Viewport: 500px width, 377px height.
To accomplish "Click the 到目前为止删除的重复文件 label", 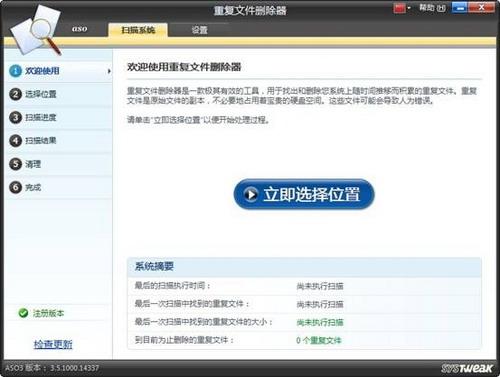I will (184, 340).
